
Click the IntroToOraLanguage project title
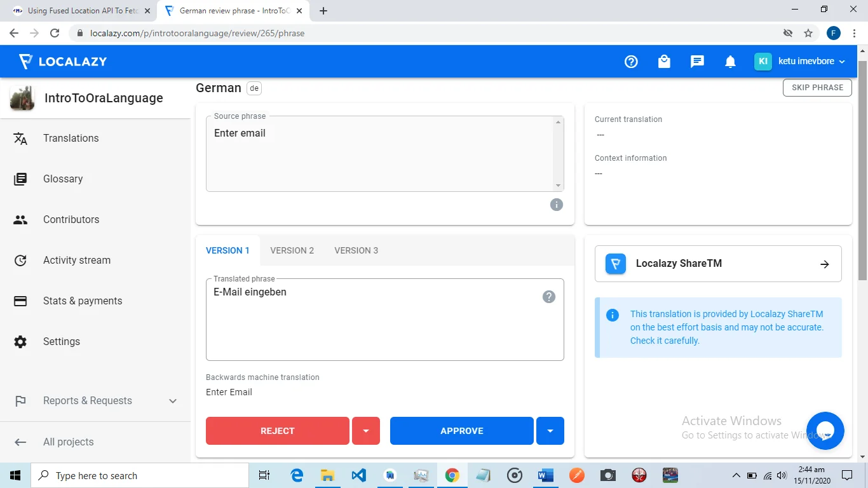click(104, 98)
